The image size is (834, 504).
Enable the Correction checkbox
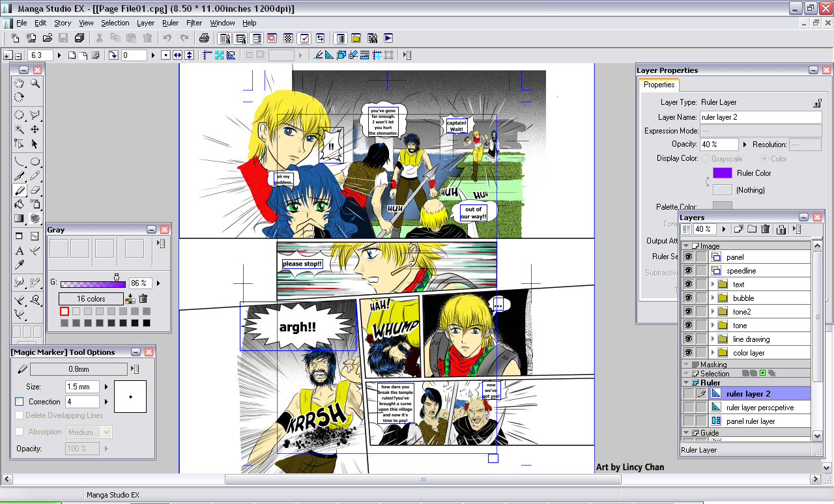(x=19, y=402)
